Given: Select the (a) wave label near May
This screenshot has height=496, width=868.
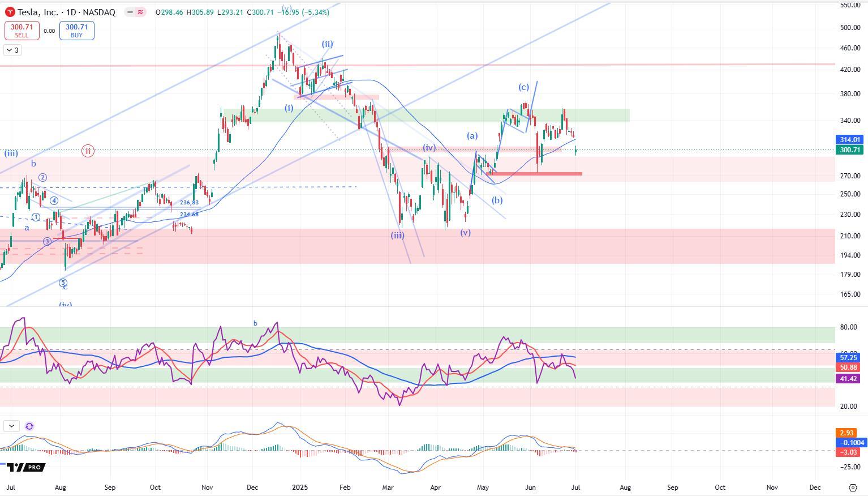Looking at the screenshot, I should [472, 136].
